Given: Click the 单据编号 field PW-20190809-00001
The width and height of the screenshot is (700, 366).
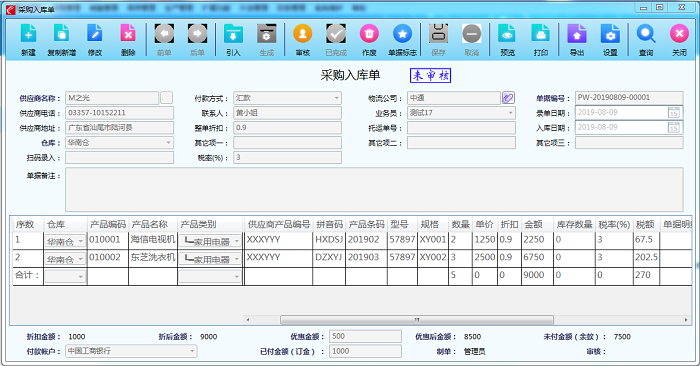Looking at the screenshot, I should coord(629,97).
